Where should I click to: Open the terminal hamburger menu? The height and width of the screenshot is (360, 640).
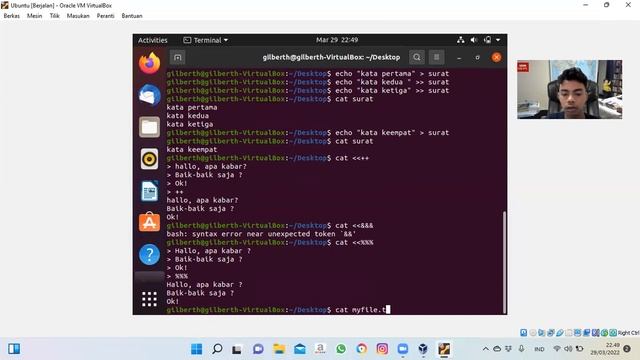tap(436, 58)
